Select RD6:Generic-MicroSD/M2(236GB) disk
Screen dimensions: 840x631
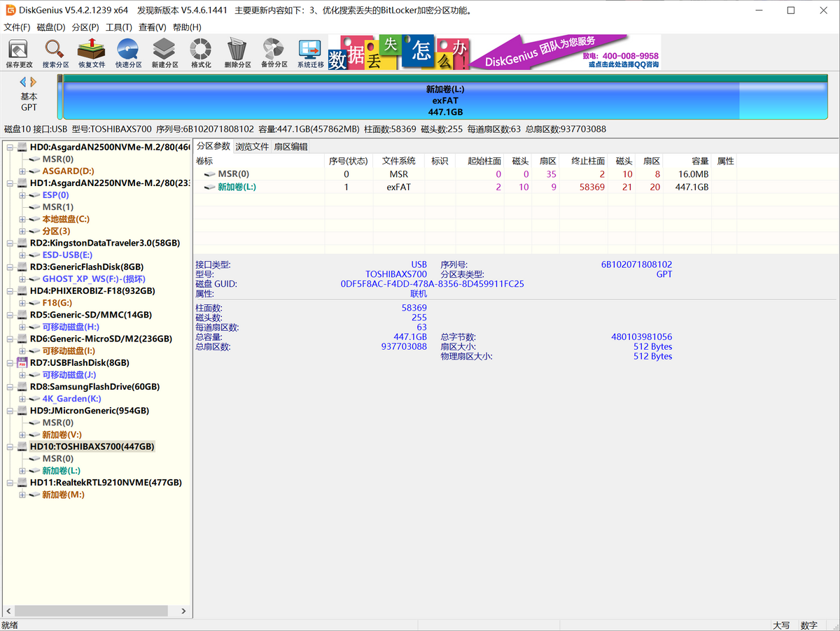pos(101,339)
